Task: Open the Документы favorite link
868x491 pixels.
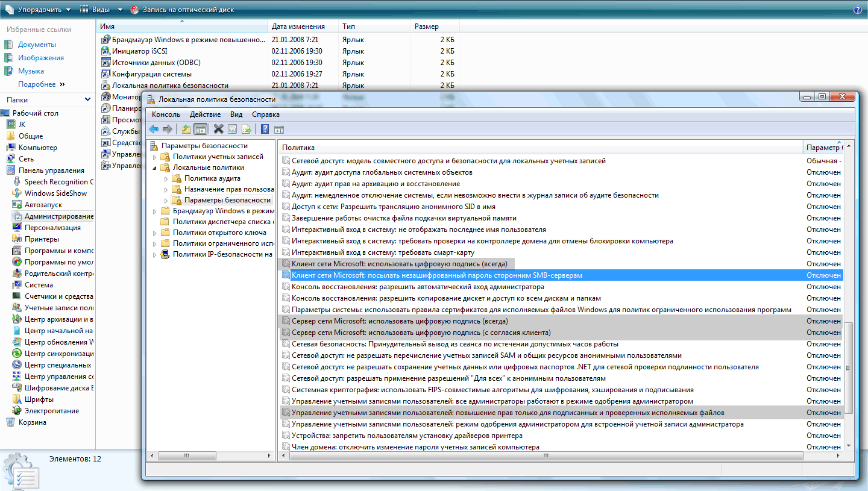Action: pos(37,45)
